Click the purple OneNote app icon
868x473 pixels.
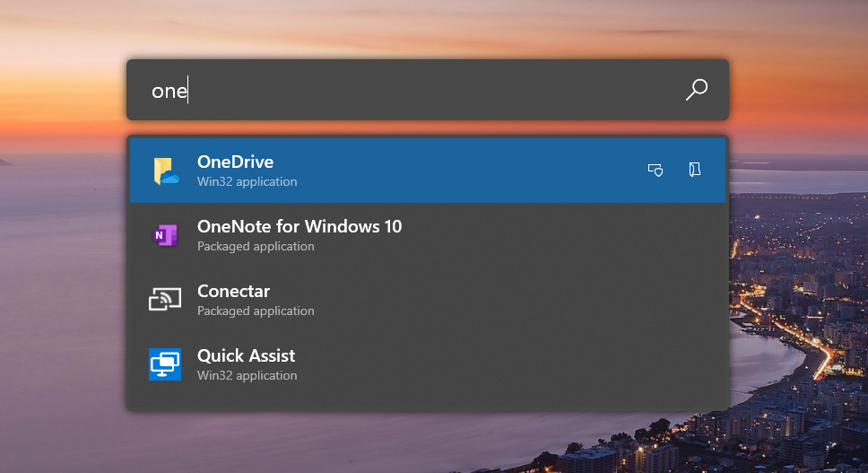[x=165, y=235]
